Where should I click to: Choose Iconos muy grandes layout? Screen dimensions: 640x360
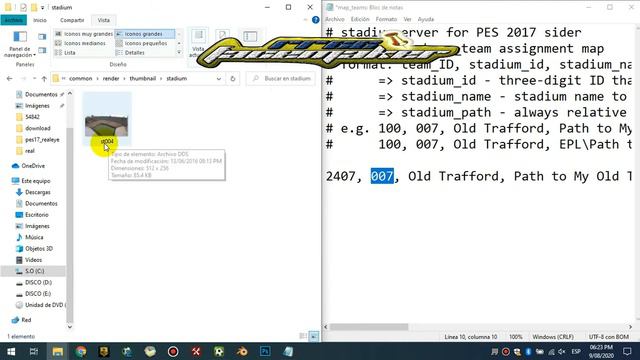pos(84,34)
